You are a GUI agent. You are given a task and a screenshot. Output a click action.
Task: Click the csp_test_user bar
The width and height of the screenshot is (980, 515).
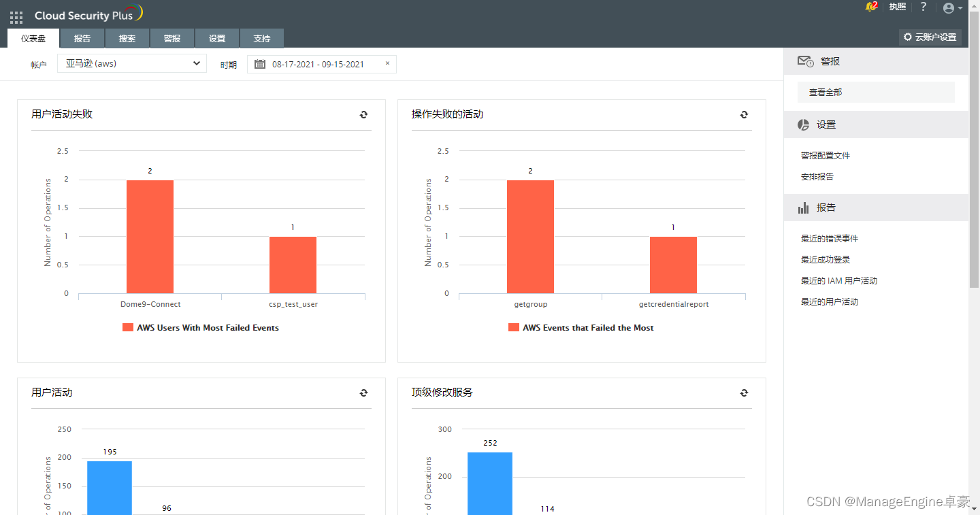coord(293,265)
